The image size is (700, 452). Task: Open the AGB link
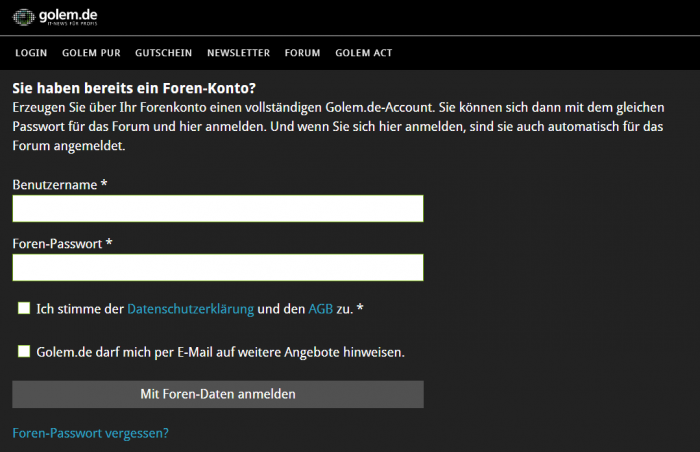tap(321, 309)
